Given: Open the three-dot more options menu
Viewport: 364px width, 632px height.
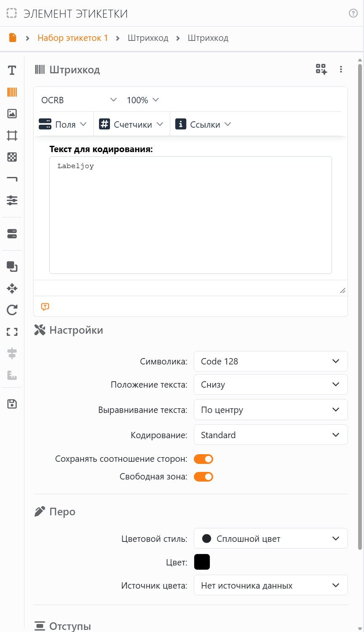Looking at the screenshot, I should coord(341,70).
